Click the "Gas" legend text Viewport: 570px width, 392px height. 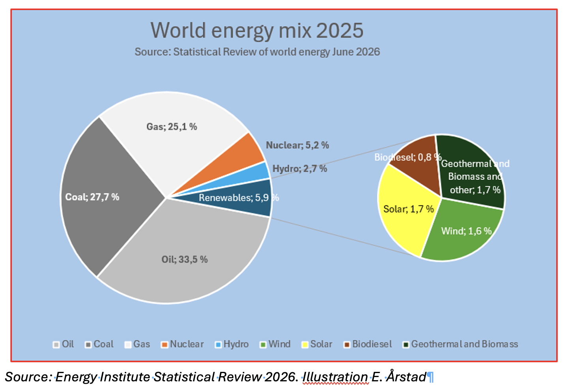click(142, 344)
